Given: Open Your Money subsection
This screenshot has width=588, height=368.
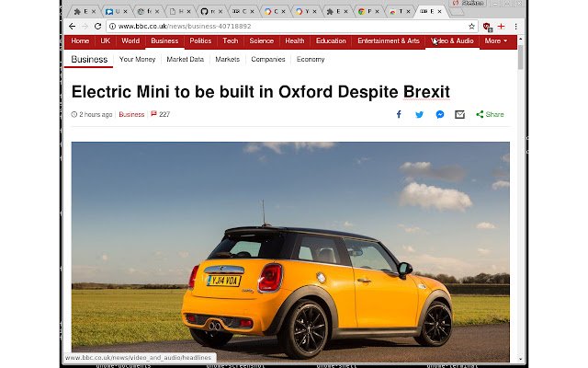Looking at the screenshot, I should 137,59.
